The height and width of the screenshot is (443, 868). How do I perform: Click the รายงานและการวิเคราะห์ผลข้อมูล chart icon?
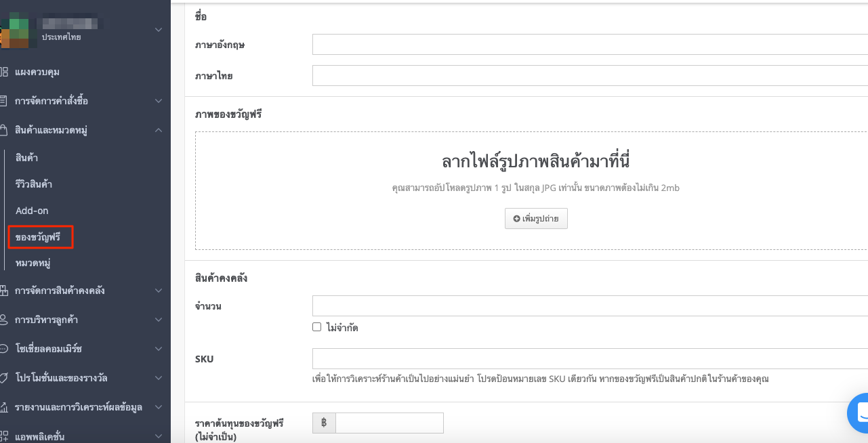3,407
